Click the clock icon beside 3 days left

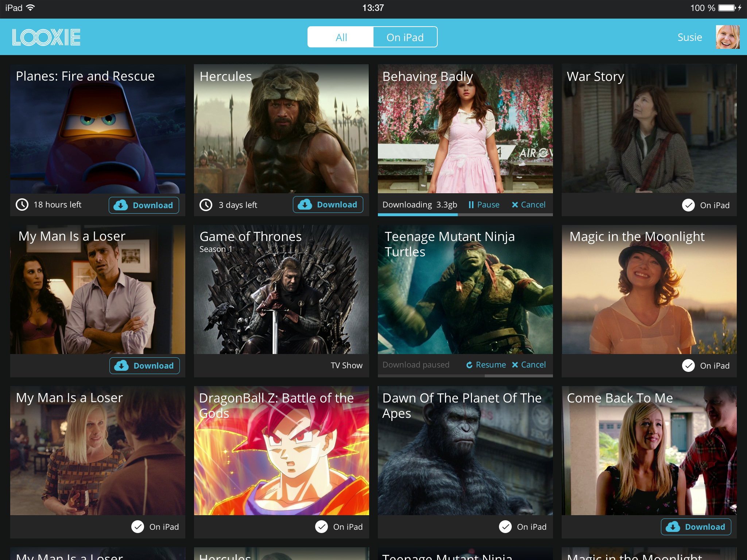coord(206,205)
